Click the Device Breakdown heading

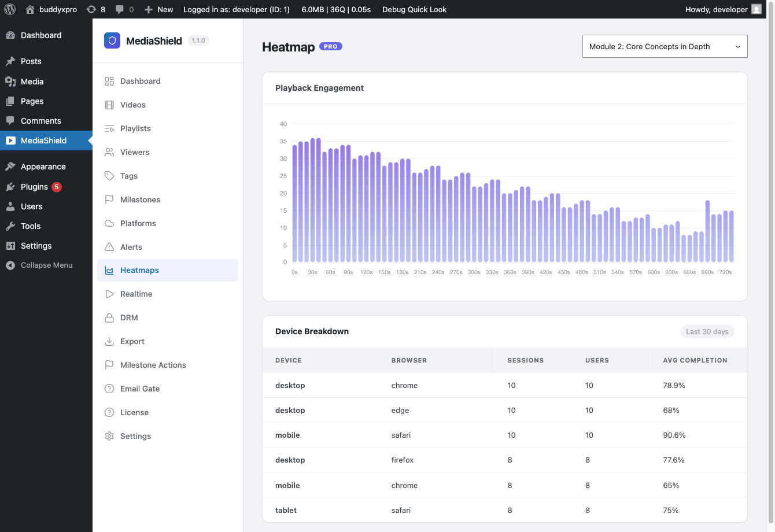click(312, 331)
